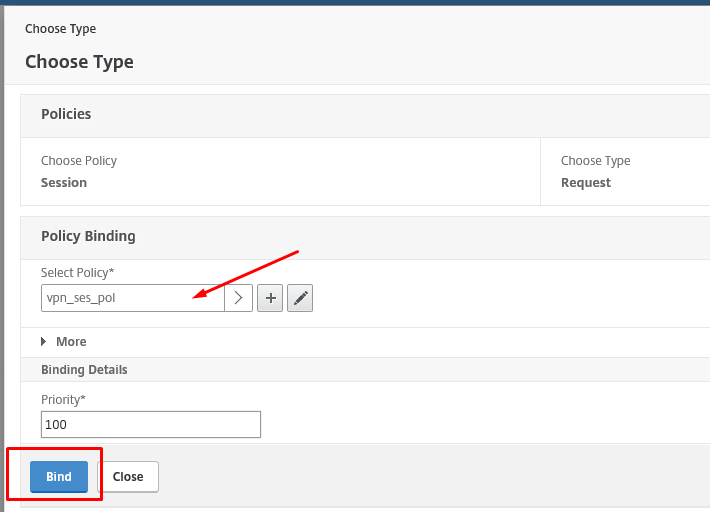Screen dimensions: 710x512
Task: Click the Select Policy* label
Action: click(77, 273)
